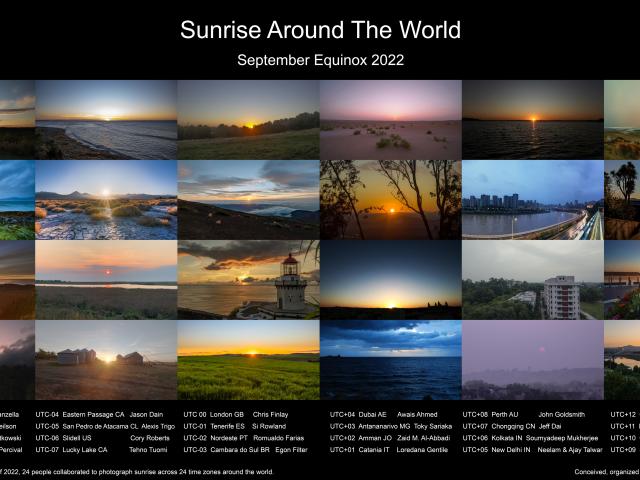Click the name 'Romualdo Farias'
Image resolution: width=640 pixels, height=480 pixels.
click(x=279, y=438)
